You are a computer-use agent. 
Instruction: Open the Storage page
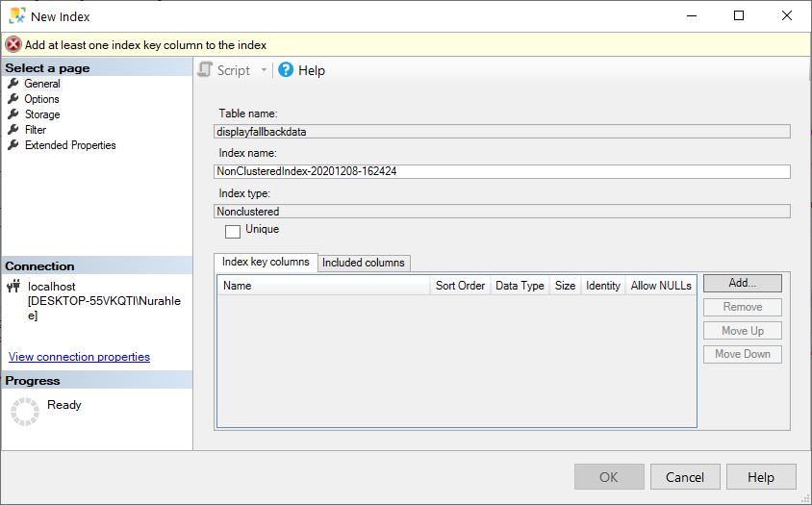[42, 114]
